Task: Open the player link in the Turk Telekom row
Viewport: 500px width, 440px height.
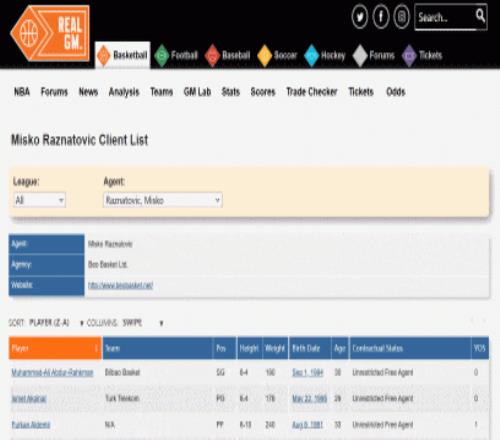Action: [x=29, y=398]
